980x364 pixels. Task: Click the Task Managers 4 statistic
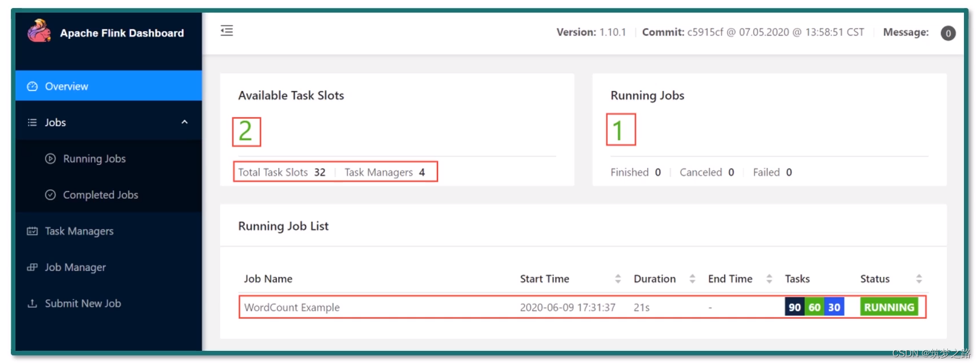(385, 173)
